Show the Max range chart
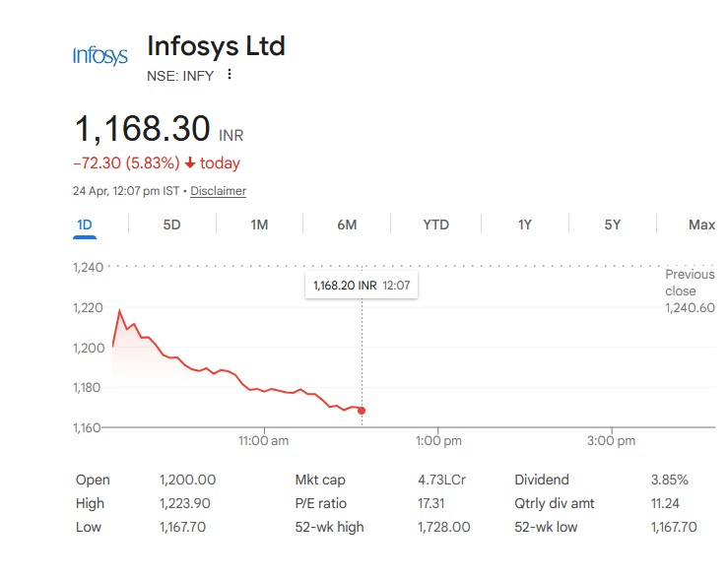Image resolution: width=728 pixels, height=578 pixels. pos(701,225)
